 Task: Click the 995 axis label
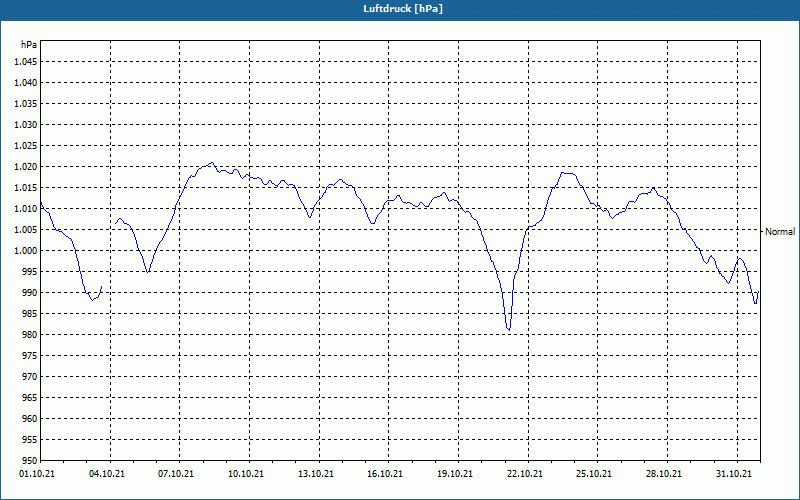[x=30, y=272]
